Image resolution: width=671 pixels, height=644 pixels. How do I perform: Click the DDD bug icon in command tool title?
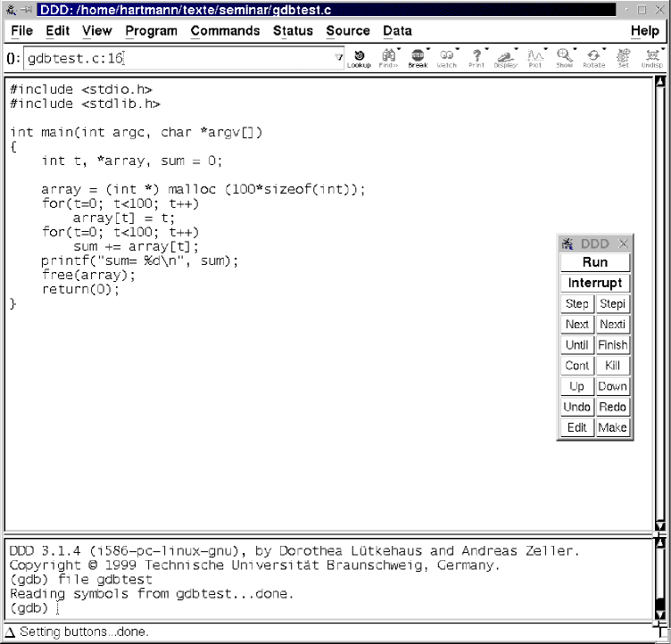[x=567, y=244]
